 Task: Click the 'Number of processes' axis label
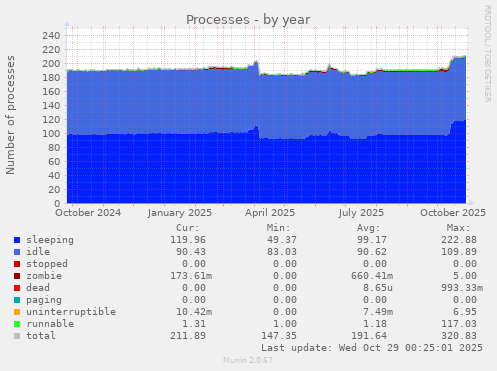[x=10, y=115]
